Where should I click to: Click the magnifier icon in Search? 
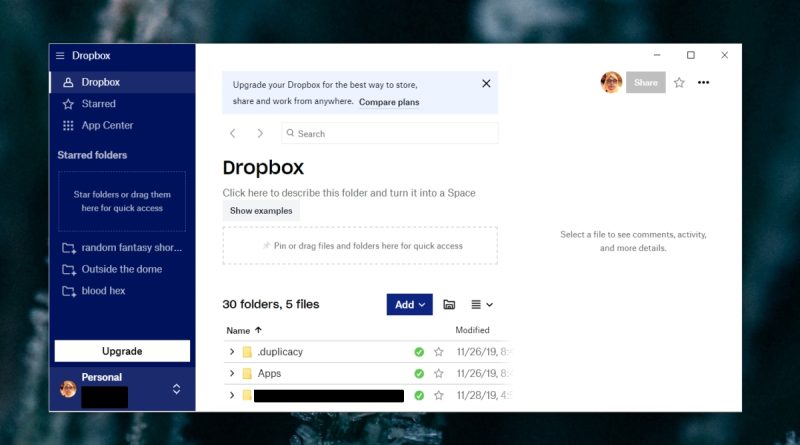click(290, 133)
